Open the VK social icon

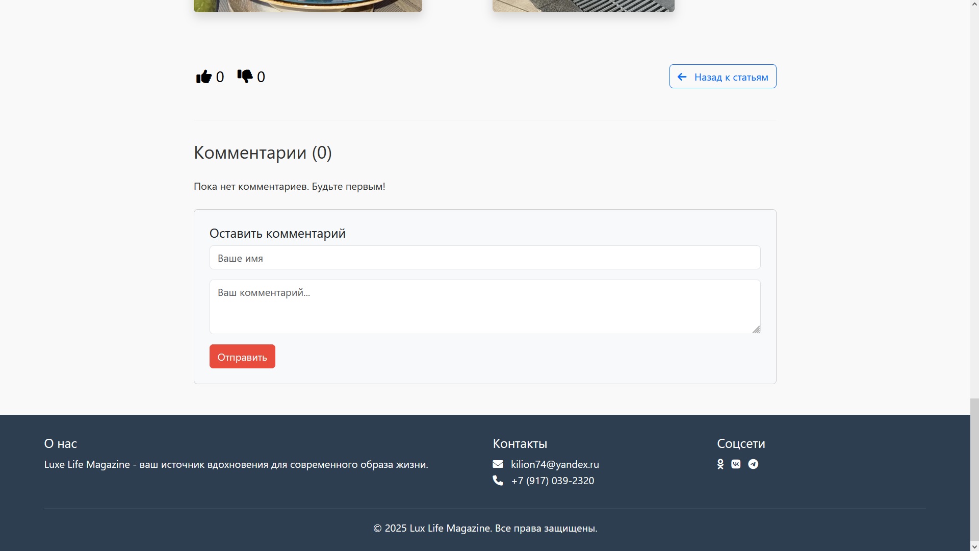tap(736, 464)
